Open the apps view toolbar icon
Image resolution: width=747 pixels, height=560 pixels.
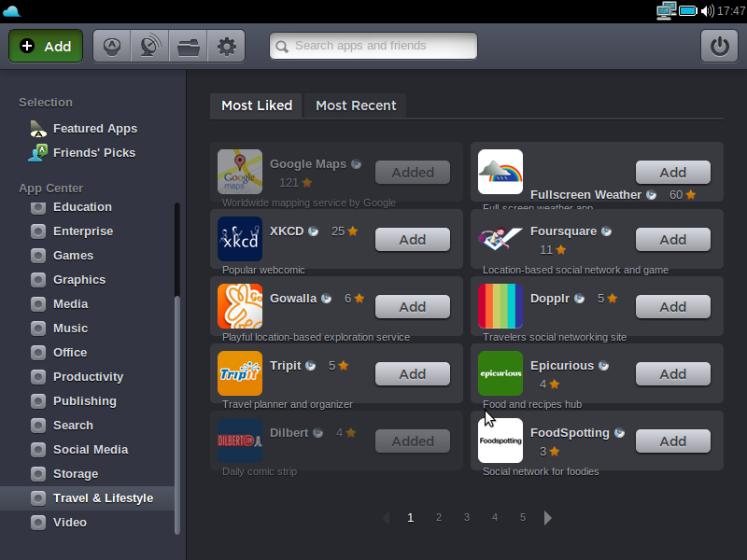click(x=112, y=46)
